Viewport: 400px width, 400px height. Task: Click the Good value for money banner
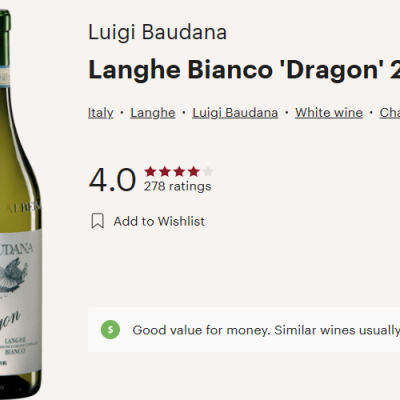(244, 330)
